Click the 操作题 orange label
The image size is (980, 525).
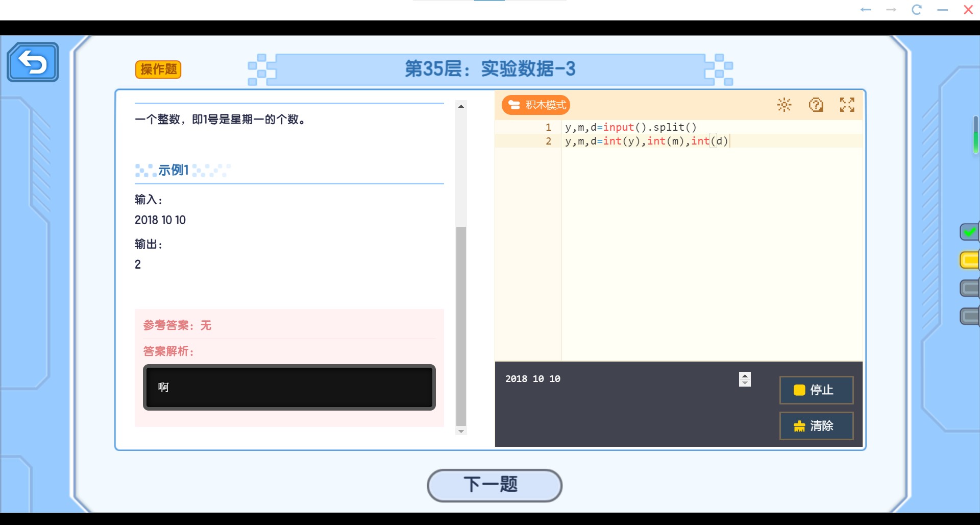(158, 69)
